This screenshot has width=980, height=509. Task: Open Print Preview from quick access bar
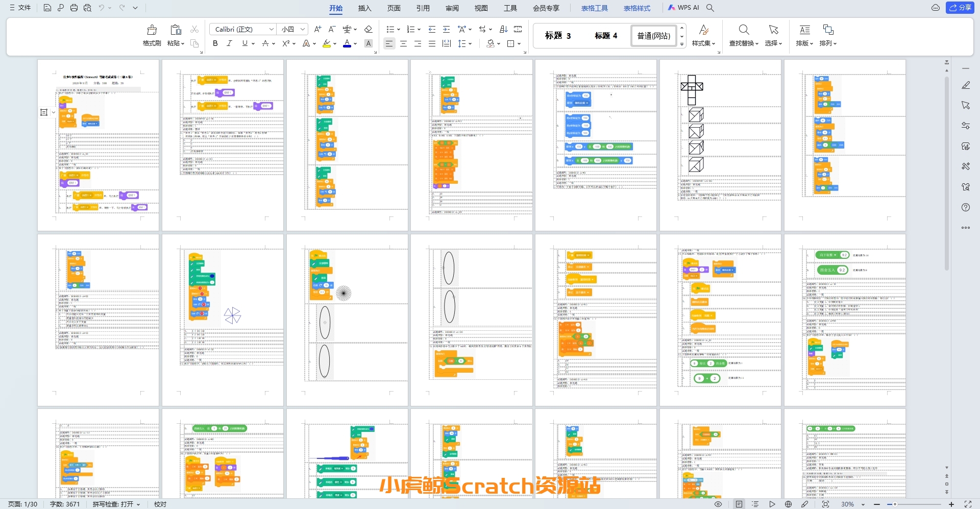coord(87,8)
